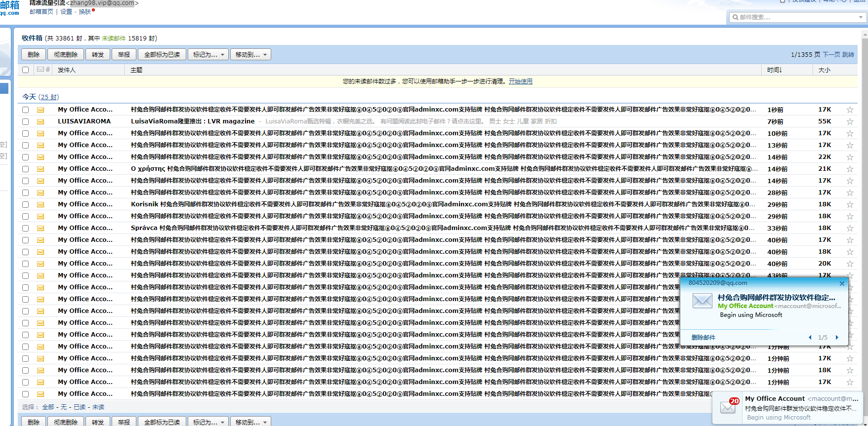Image resolution: width=868 pixels, height=426 pixels.
Task: Select 未读 in the selection filter
Action: 98,407
